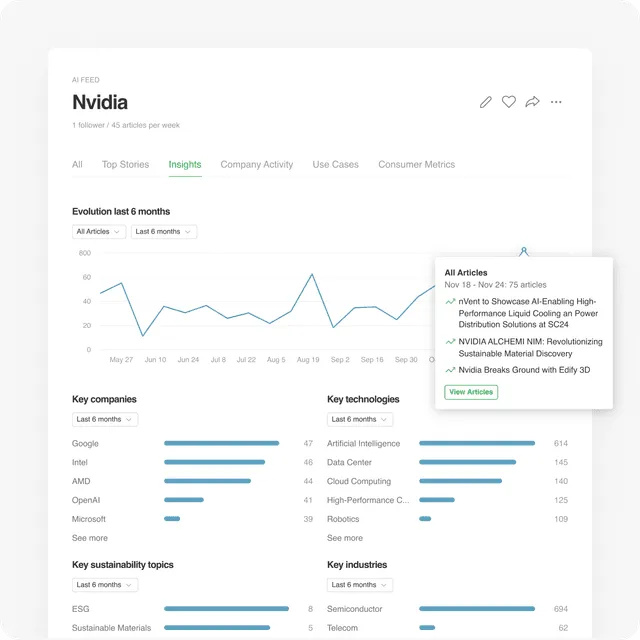Select Sustainable Materials topic
The width and height of the screenshot is (640, 640).
[x=111, y=628]
